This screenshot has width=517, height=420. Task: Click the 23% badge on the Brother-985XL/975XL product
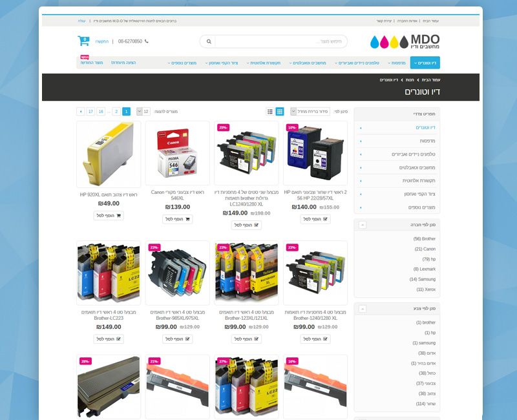point(154,247)
